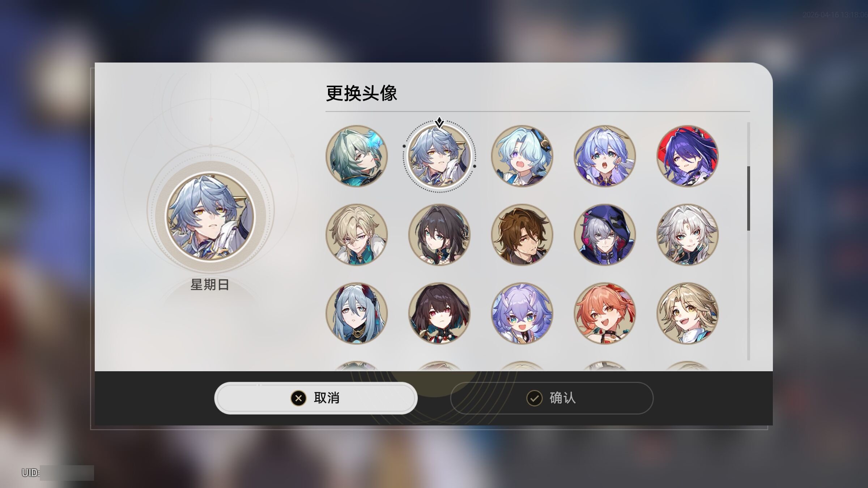Select the gray-haired girl with red hair ornament
868x488 pixels.
(x=357, y=313)
